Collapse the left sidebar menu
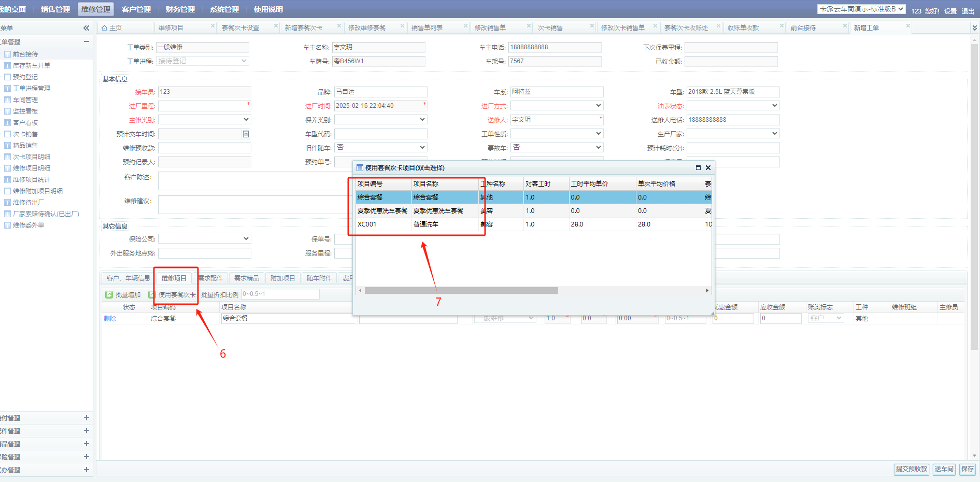Viewport: 980px width, 482px height. click(86, 28)
